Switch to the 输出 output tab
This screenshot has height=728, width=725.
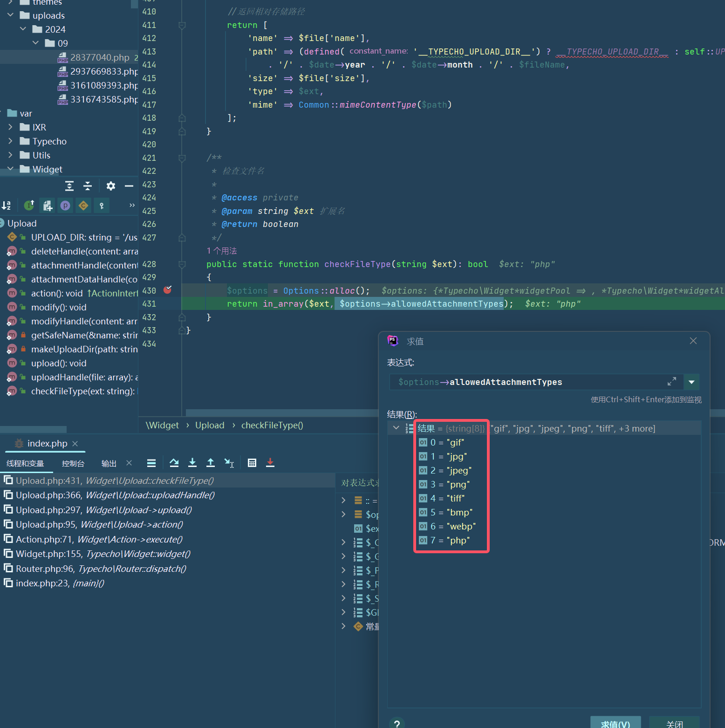tap(109, 463)
